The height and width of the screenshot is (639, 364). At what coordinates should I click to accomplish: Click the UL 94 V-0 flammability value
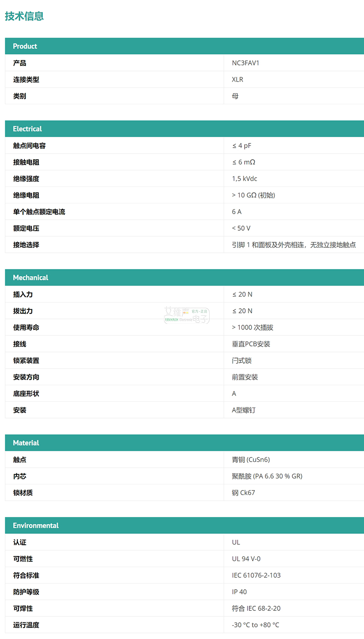246,559
